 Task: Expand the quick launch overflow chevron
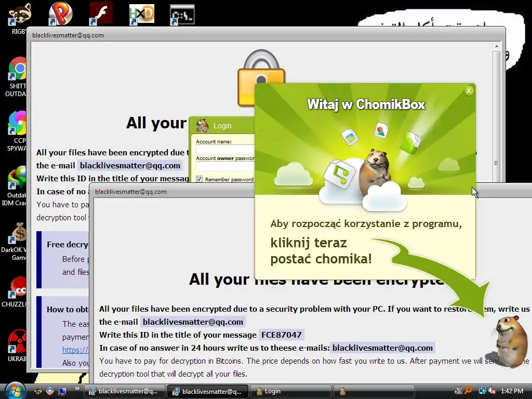coord(77,389)
